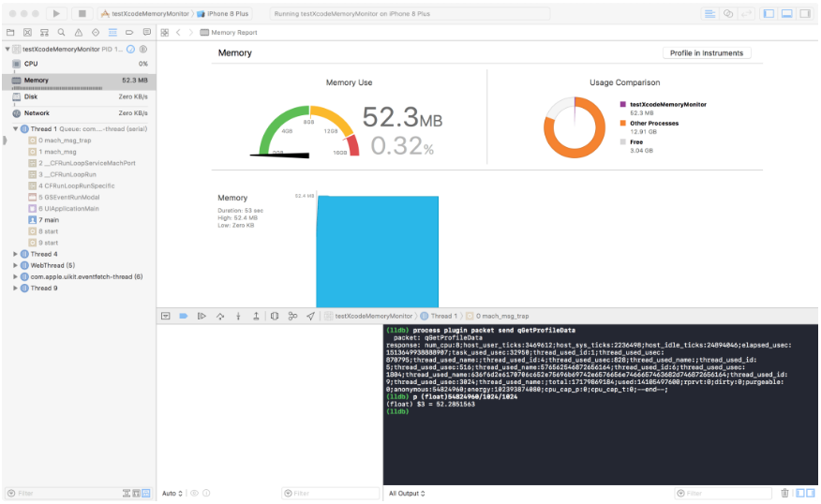
Task: Click the navigator Filter input field
Action: point(63,493)
